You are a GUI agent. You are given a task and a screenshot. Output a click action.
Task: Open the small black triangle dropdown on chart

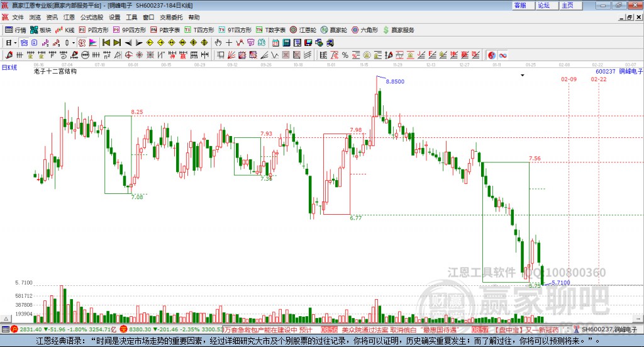tap(523, 75)
